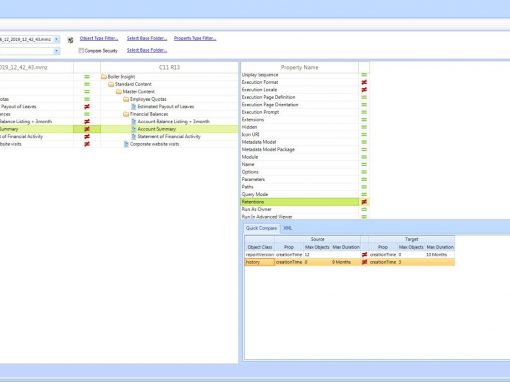Click the Master Content folder icon
The width and height of the screenshot is (510, 382).
pos(119,92)
